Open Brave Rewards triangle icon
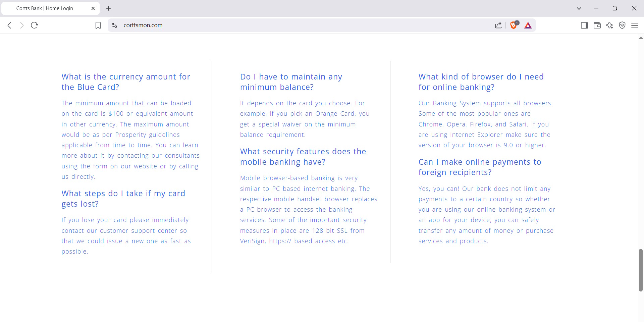Screen dimensions: 644x322 click(x=528, y=25)
